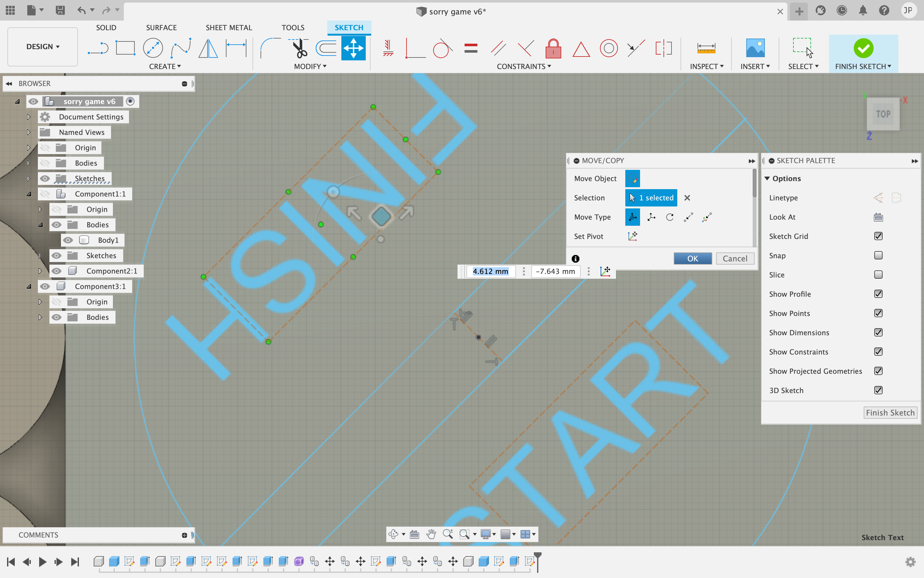Confirm the move with OK
Screen dimensions: 924x578
tap(693, 258)
